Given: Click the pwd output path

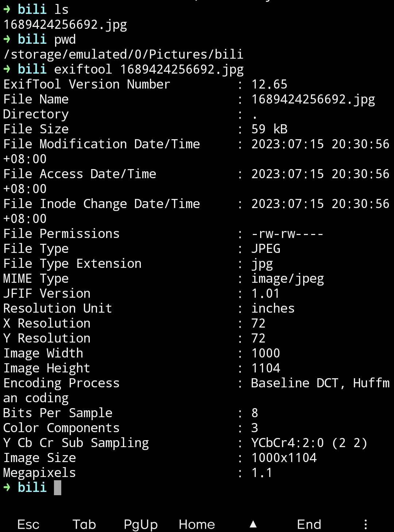Looking at the screenshot, I should point(123,54).
